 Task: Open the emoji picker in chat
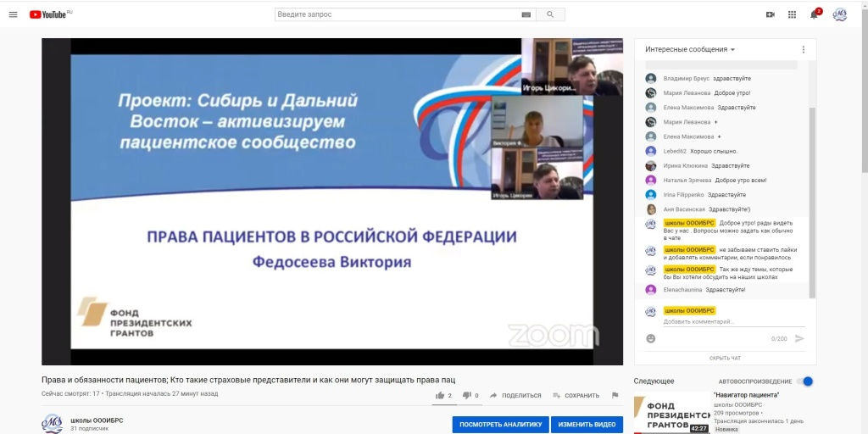point(651,338)
